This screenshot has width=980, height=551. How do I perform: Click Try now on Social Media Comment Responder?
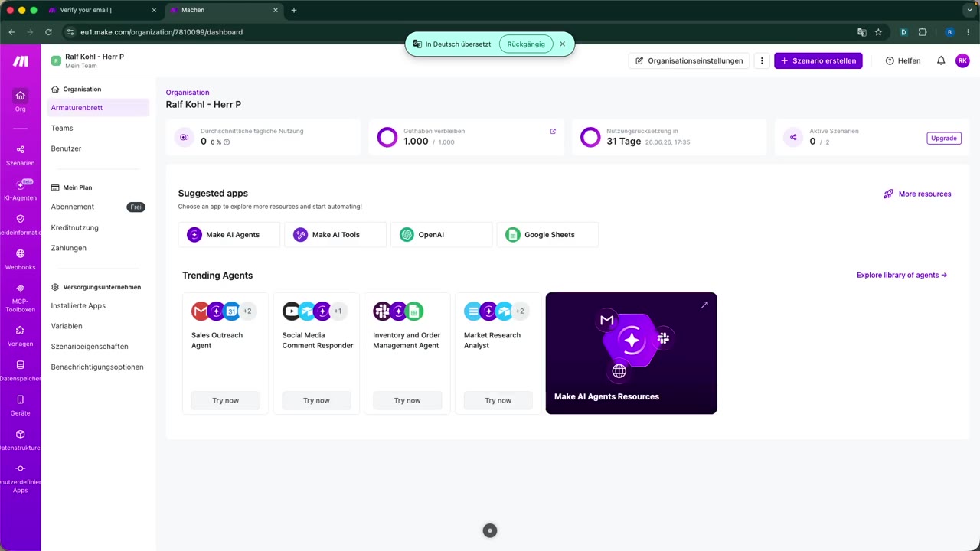[x=316, y=400]
